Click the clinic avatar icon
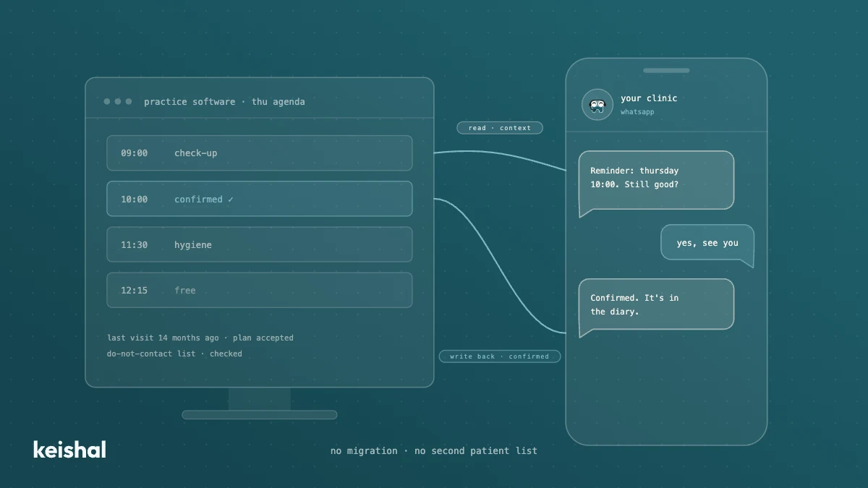 [x=597, y=105]
